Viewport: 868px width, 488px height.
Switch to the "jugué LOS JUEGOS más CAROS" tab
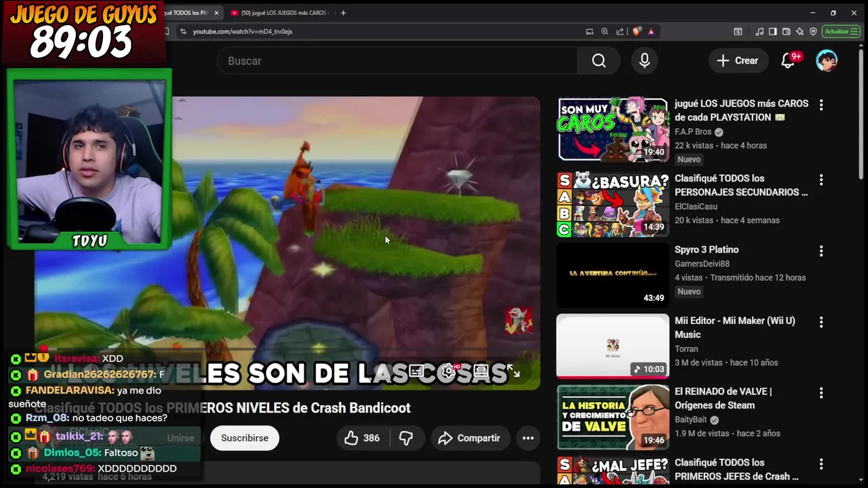tap(279, 12)
